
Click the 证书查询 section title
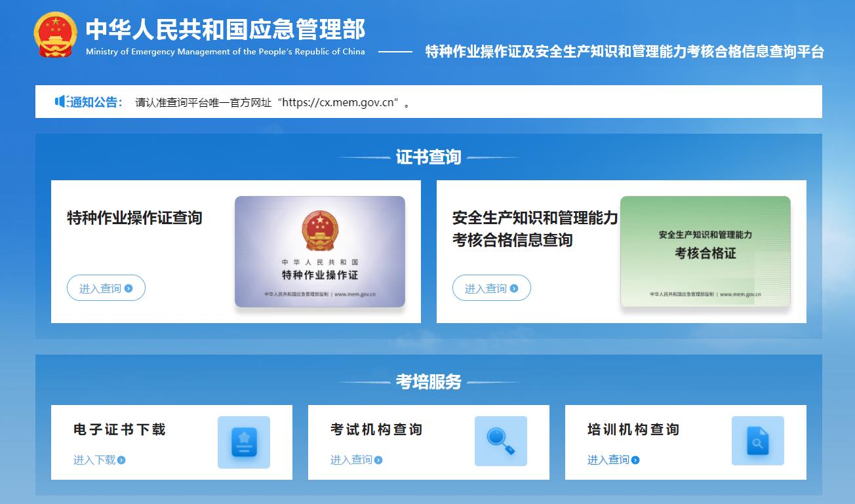(x=428, y=157)
